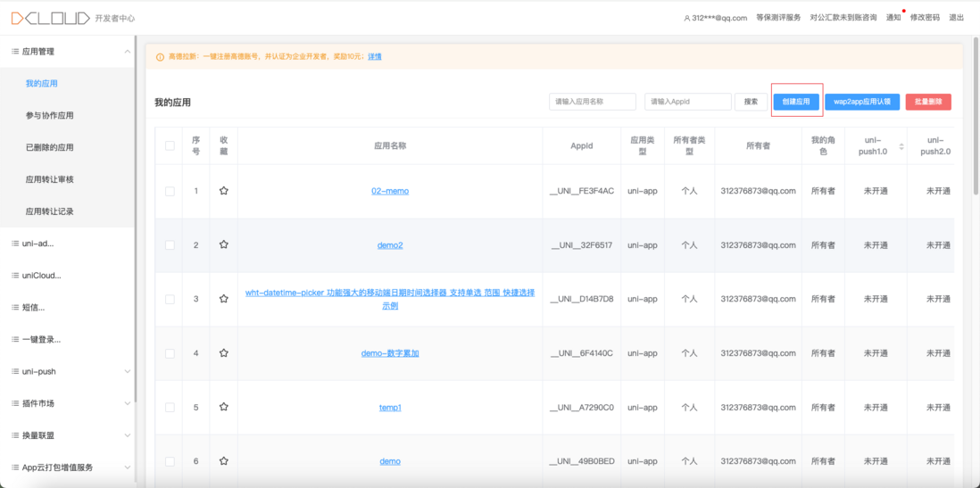
Task: Expand the 插件市场 chevron
Action: pyautogui.click(x=128, y=403)
